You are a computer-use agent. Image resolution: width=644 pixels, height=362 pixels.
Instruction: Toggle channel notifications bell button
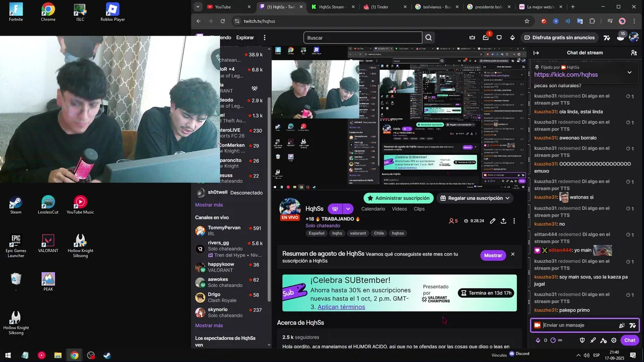pos(335,209)
